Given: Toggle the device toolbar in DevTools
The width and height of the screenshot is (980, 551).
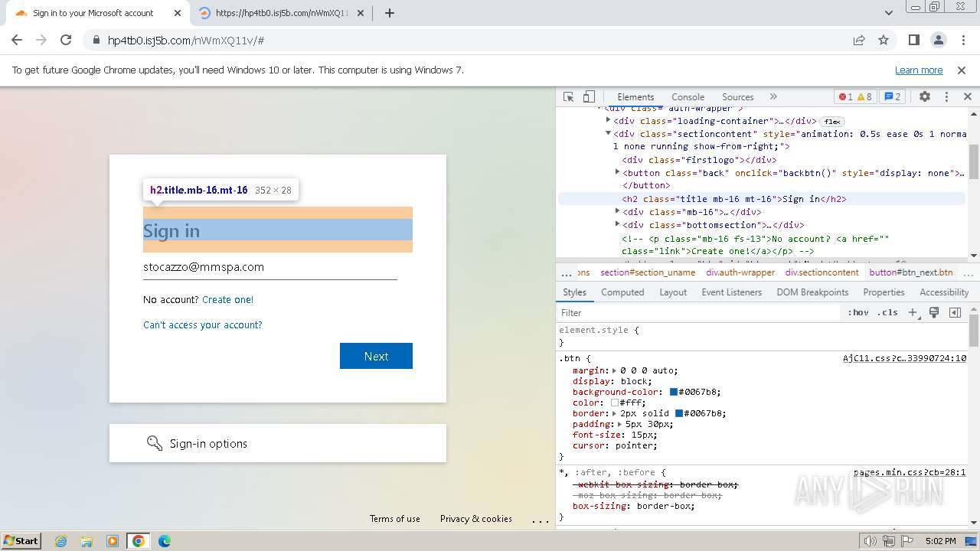Looking at the screenshot, I should point(589,97).
